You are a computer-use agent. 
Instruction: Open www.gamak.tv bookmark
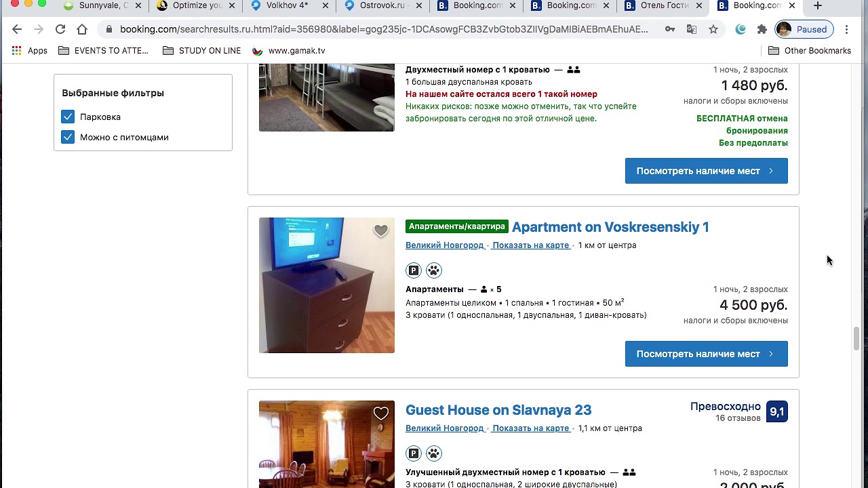coord(289,51)
